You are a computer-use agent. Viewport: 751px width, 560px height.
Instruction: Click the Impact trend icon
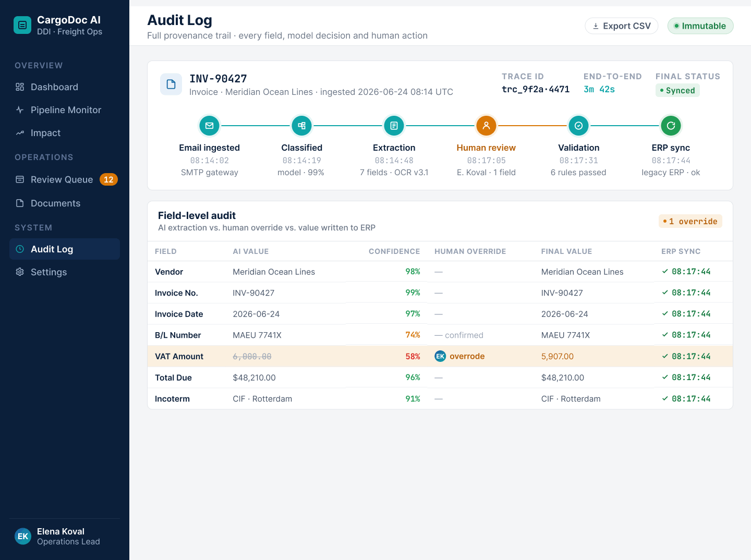coord(20,133)
